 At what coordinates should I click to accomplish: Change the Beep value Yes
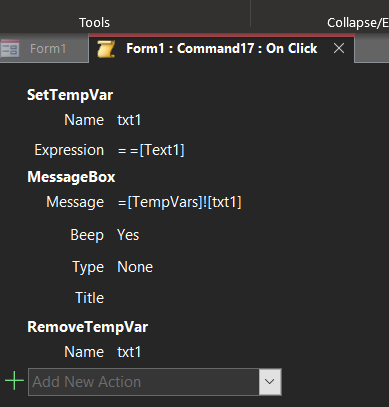tap(128, 235)
